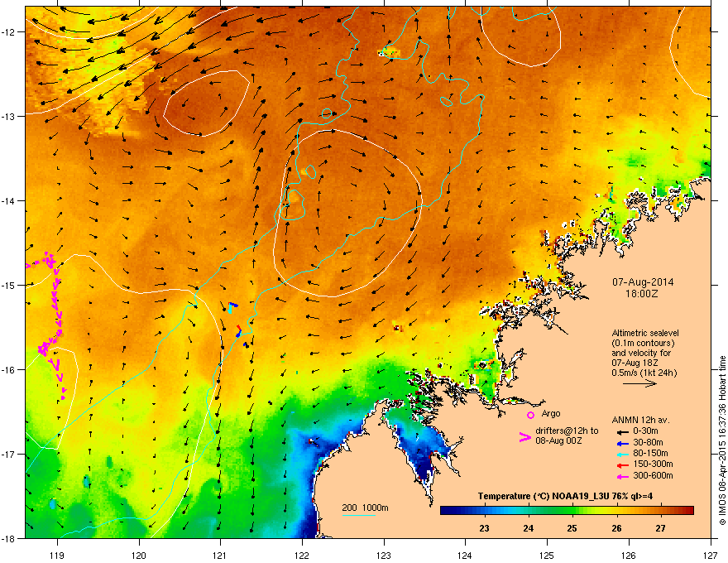
Task: Click the time text 18:00Z
Action: point(642,294)
